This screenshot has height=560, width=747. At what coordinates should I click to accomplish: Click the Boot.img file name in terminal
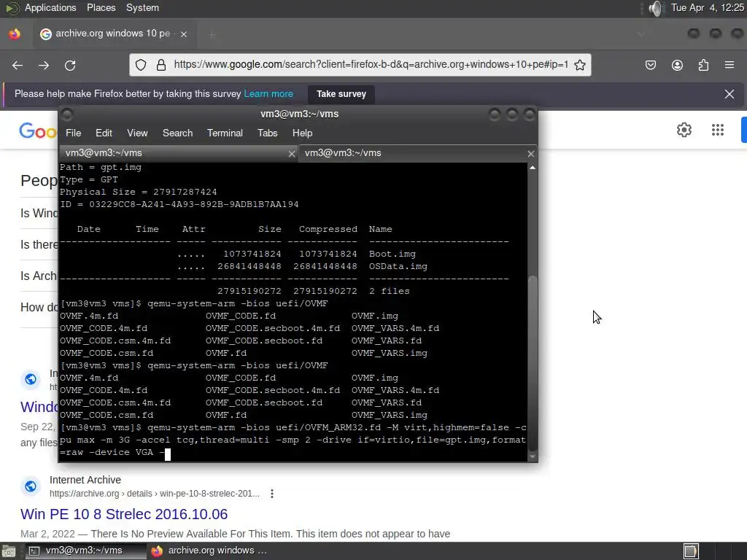(392, 254)
